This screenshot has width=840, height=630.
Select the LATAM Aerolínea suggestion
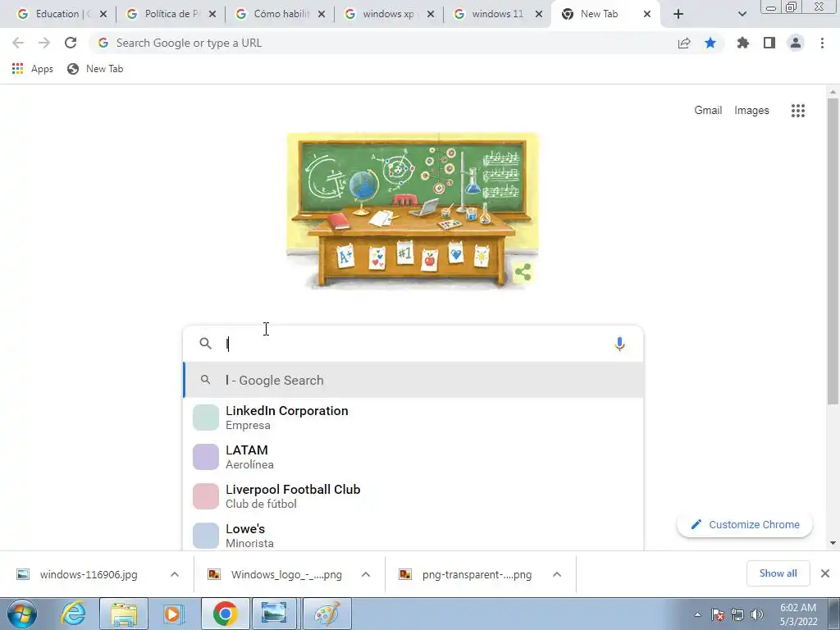pos(413,457)
